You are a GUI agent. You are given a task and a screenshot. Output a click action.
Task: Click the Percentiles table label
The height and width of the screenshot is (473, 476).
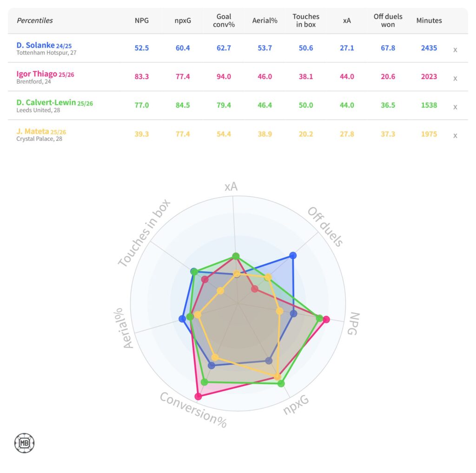click(35, 20)
